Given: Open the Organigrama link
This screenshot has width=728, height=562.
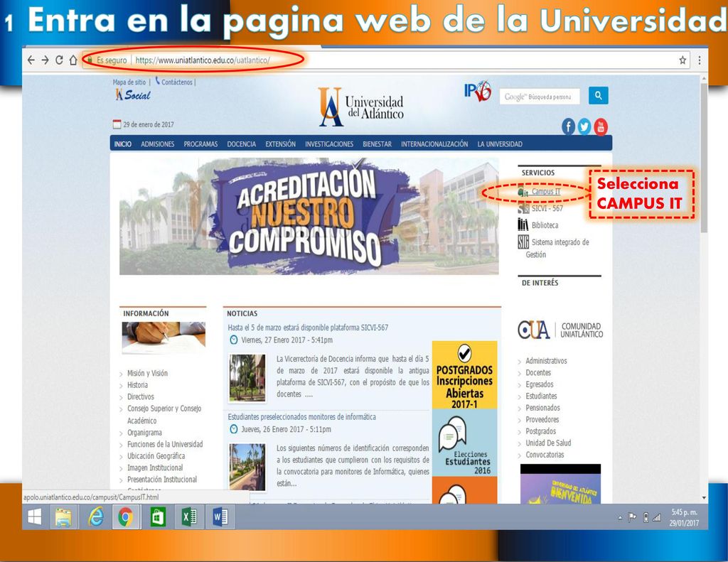Looking at the screenshot, I should pyautogui.click(x=145, y=433).
